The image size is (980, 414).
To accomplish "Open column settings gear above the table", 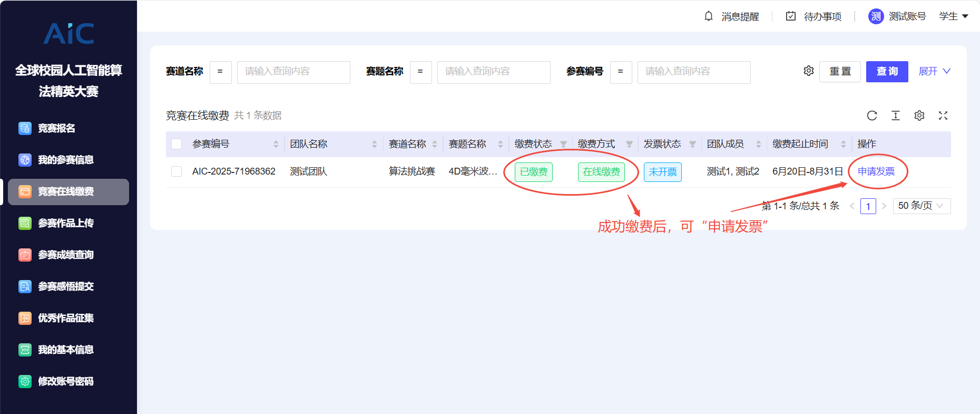I will click(x=919, y=115).
